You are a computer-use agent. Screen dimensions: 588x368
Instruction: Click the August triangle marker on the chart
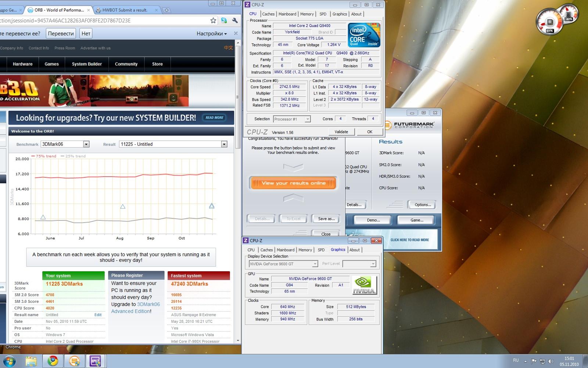123,206
